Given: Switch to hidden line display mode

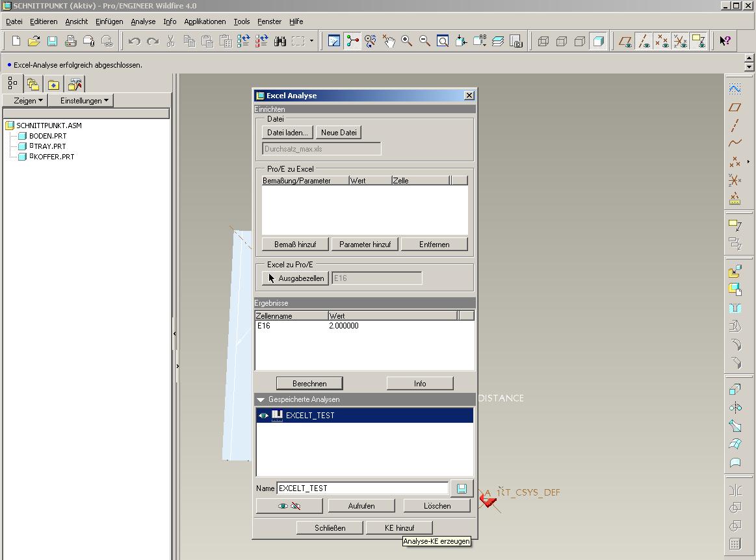Looking at the screenshot, I should coord(562,41).
